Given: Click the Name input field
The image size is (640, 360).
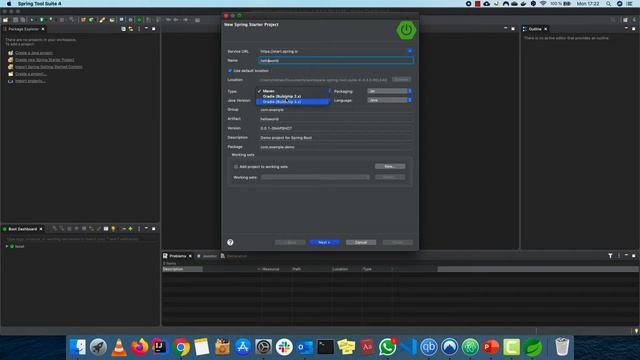Looking at the screenshot, I should pos(336,60).
